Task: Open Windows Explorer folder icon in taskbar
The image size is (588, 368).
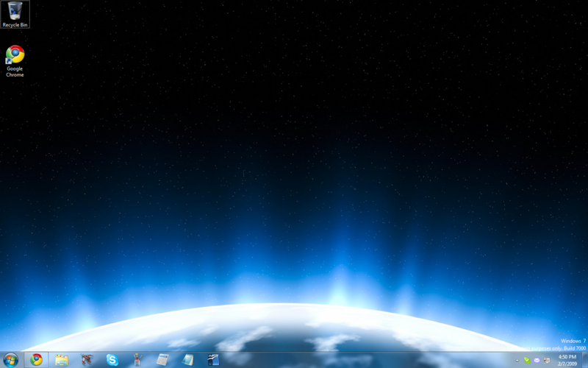Action: [62, 360]
